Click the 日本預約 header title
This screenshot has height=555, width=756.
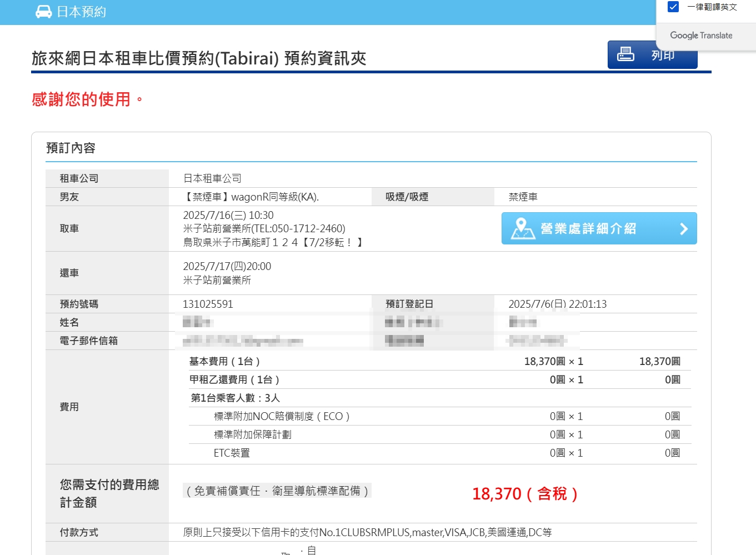[x=82, y=12]
